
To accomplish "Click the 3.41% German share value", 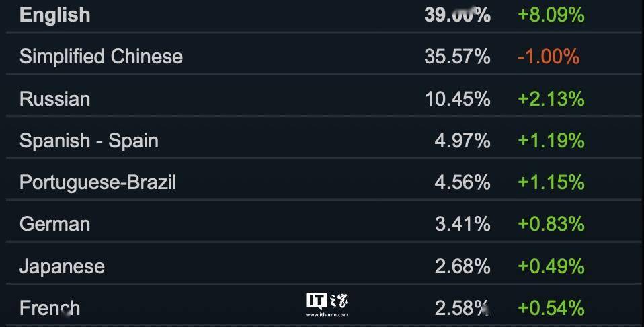I will [x=462, y=224].
